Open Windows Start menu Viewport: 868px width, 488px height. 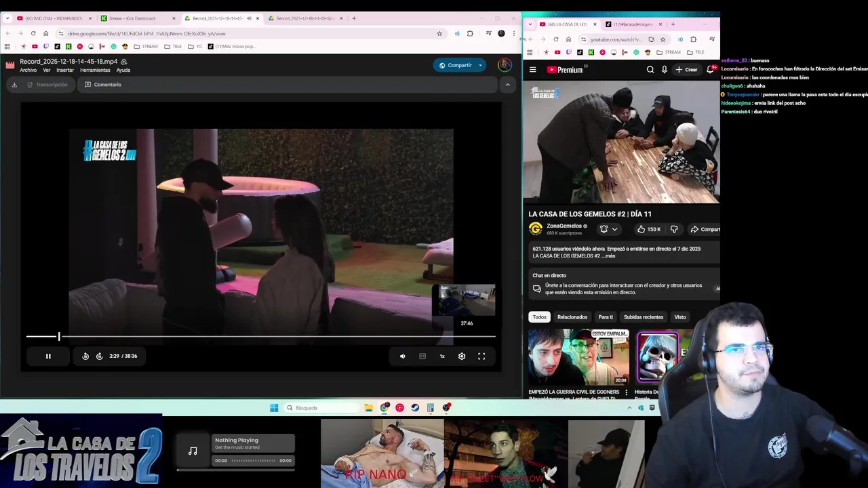[274, 408]
